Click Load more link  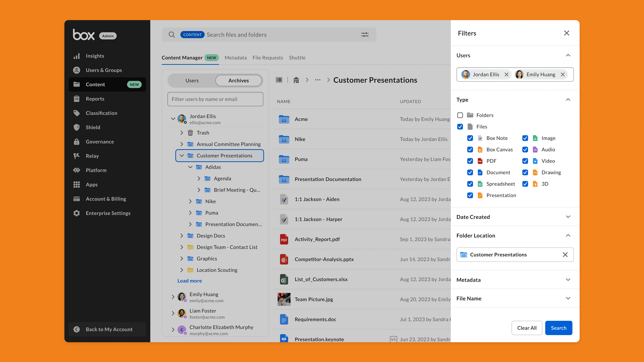(x=190, y=281)
